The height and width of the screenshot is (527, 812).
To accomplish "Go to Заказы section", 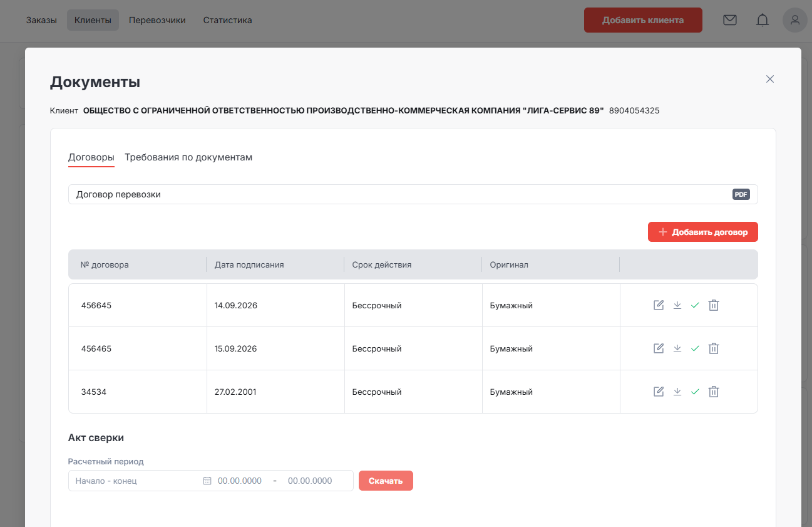I will [x=41, y=20].
